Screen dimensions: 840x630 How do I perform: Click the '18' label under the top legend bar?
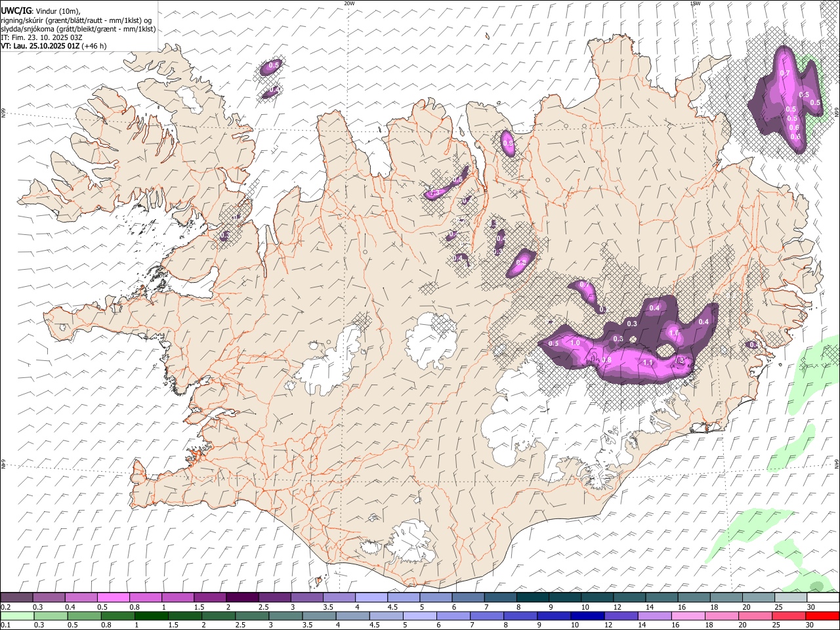point(714,607)
